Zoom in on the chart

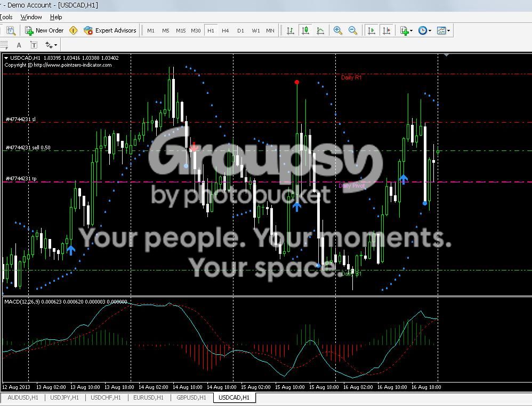coord(338,30)
